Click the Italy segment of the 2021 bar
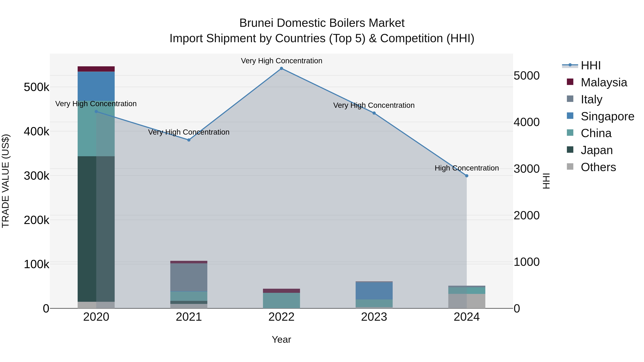This screenshot has width=644, height=362. pyautogui.click(x=189, y=277)
